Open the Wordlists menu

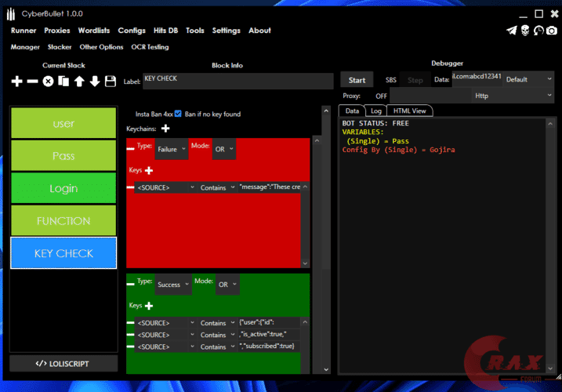coord(93,31)
